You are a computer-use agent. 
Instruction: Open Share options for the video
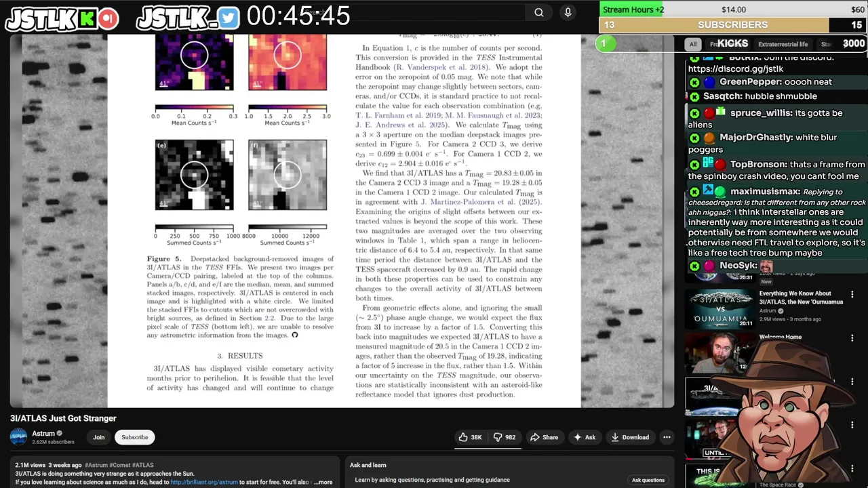544,437
